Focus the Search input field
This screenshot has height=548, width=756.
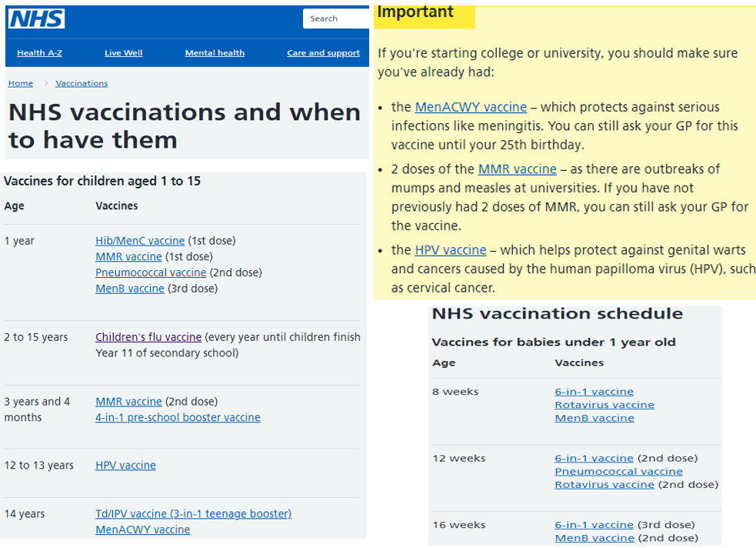point(336,18)
